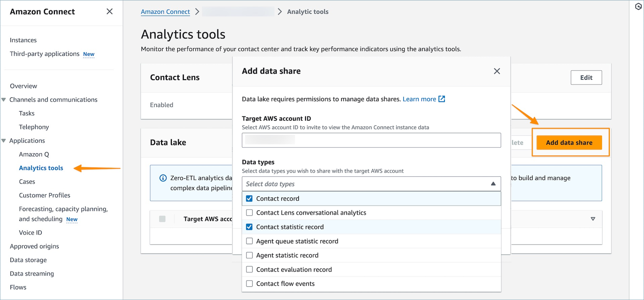Click the info icon in Zero-ETL banner
The image size is (644, 300).
point(163,178)
